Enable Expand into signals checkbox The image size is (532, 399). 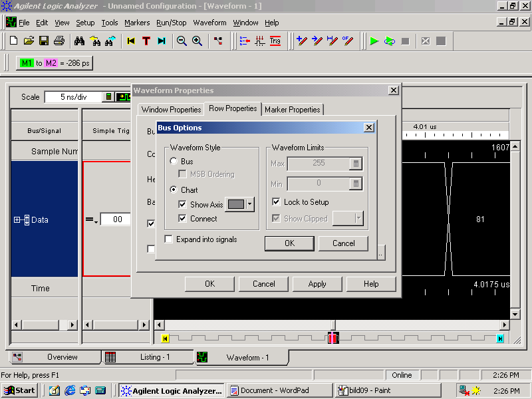click(168, 239)
